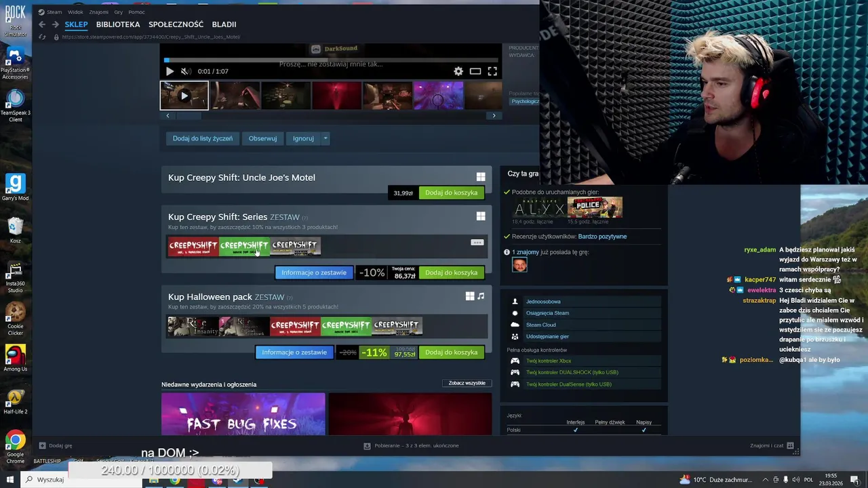
Task: Click the music note icon on Halloween pack
Action: pyautogui.click(x=481, y=296)
